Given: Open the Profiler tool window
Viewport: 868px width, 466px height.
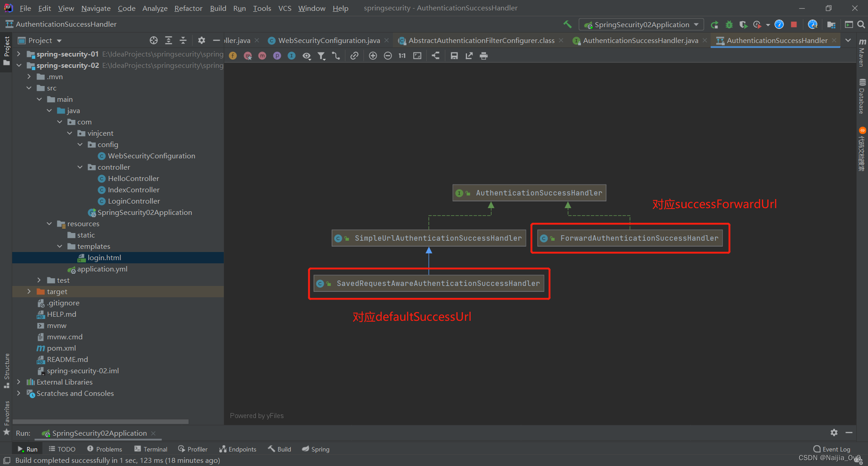Looking at the screenshot, I should (193, 449).
